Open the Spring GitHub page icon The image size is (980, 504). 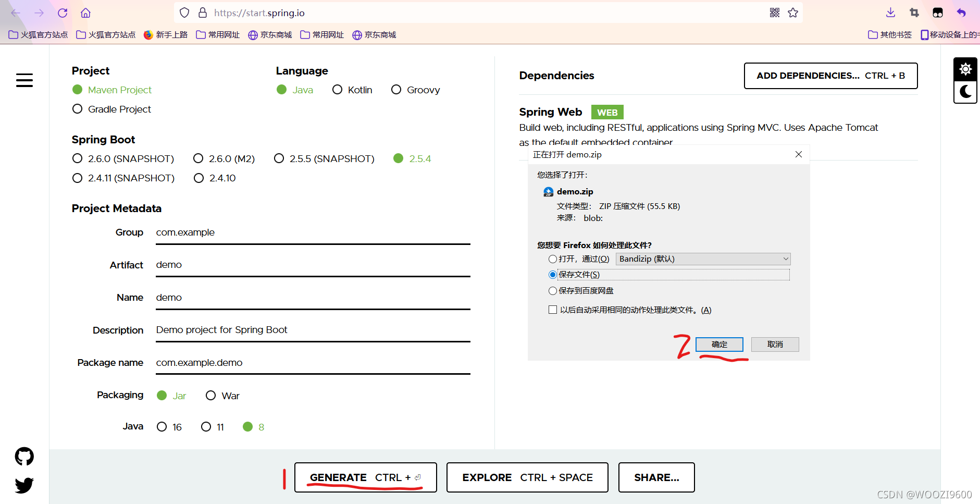pyautogui.click(x=24, y=457)
